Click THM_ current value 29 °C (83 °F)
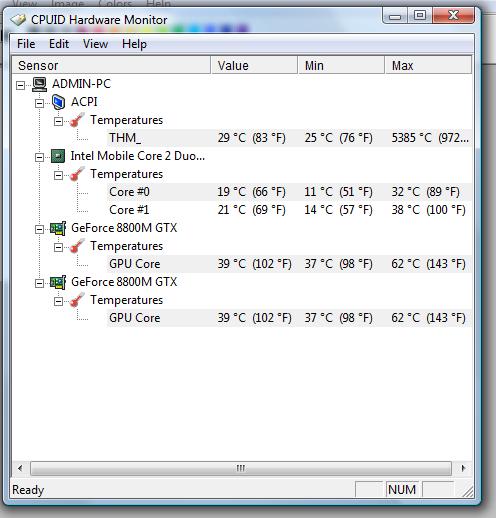496x518 pixels. click(x=252, y=138)
